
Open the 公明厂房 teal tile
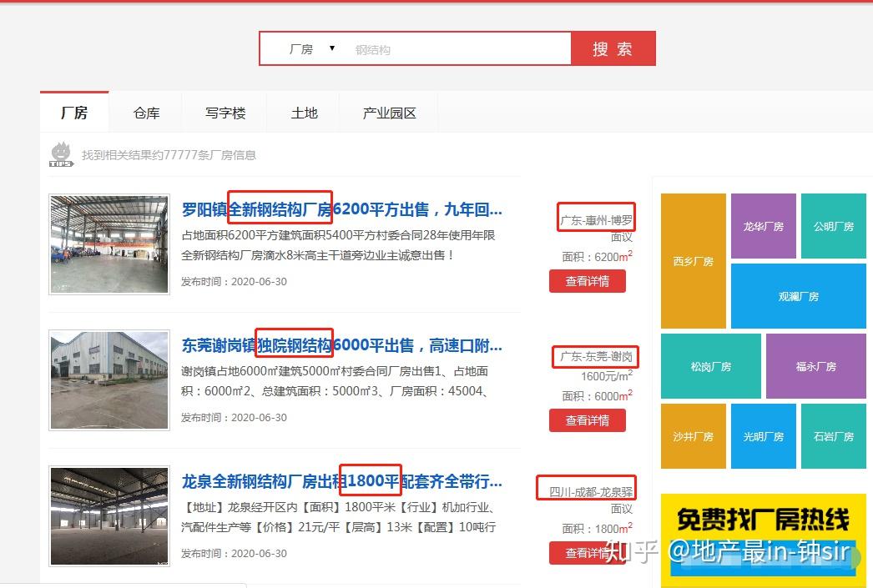[834, 226]
